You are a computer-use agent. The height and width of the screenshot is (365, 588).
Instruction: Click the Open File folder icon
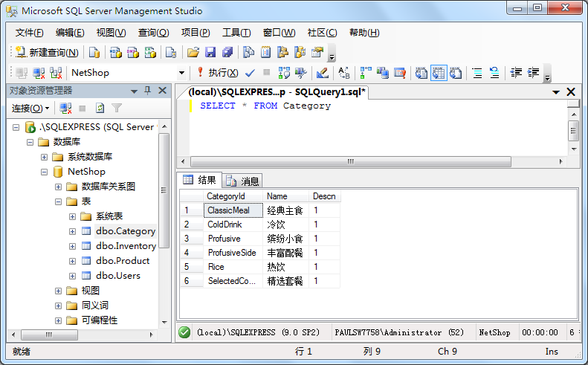[x=193, y=52]
